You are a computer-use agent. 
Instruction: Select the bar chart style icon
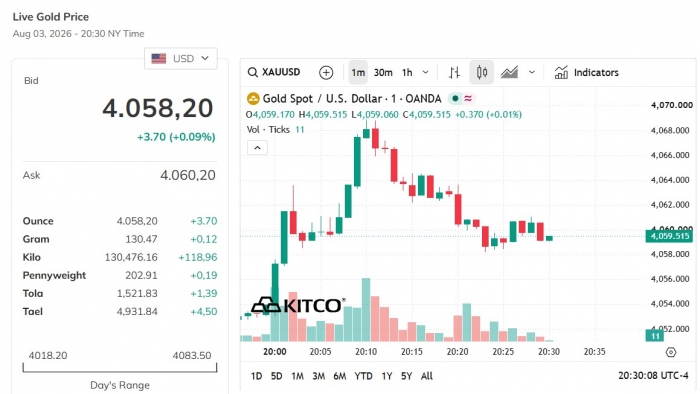click(454, 72)
